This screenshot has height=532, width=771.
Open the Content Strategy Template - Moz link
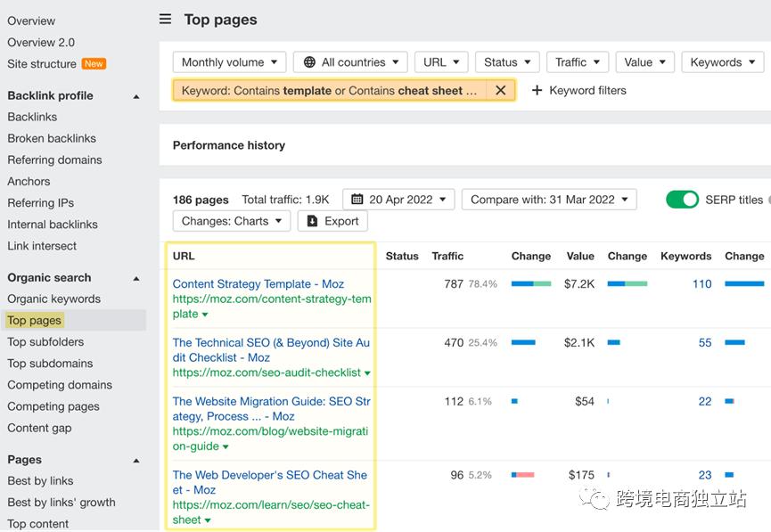coord(258,284)
